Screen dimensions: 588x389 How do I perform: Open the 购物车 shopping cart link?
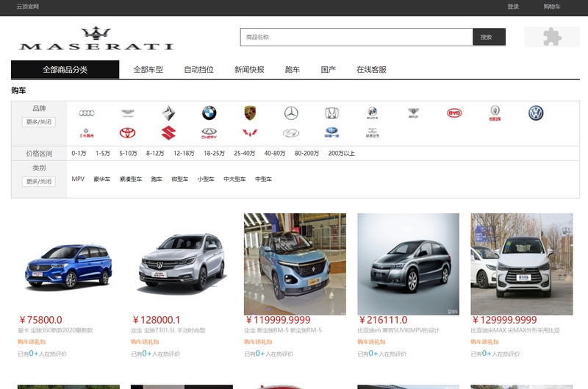pyautogui.click(x=552, y=7)
